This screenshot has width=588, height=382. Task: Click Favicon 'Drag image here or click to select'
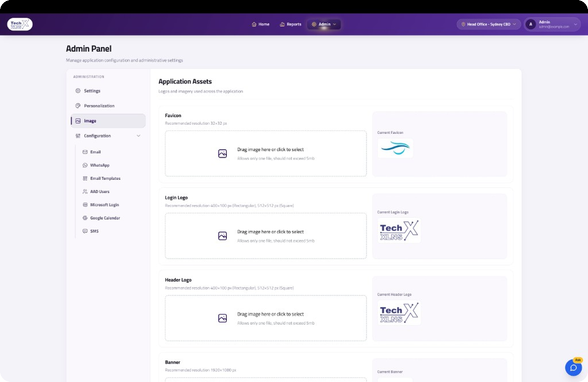[x=270, y=150]
